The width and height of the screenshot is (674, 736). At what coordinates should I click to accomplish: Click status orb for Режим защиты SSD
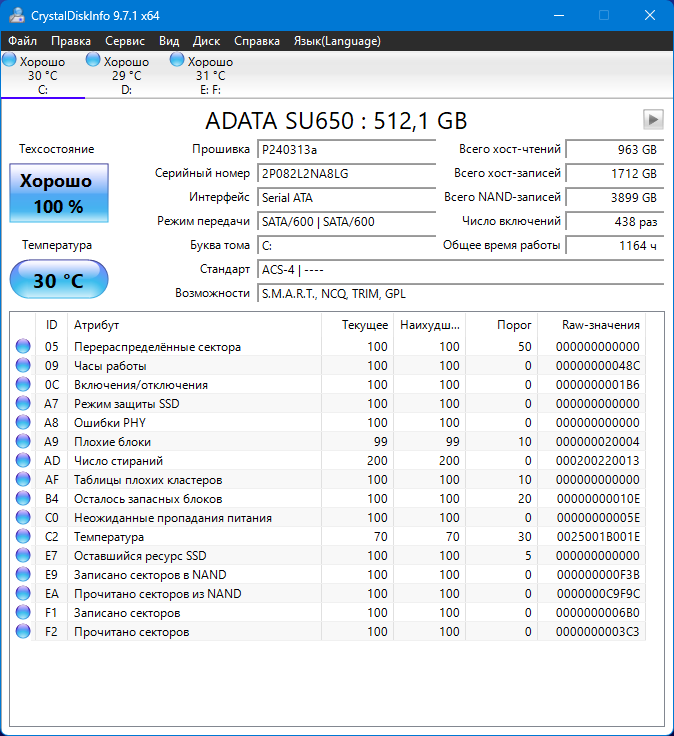(x=23, y=403)
